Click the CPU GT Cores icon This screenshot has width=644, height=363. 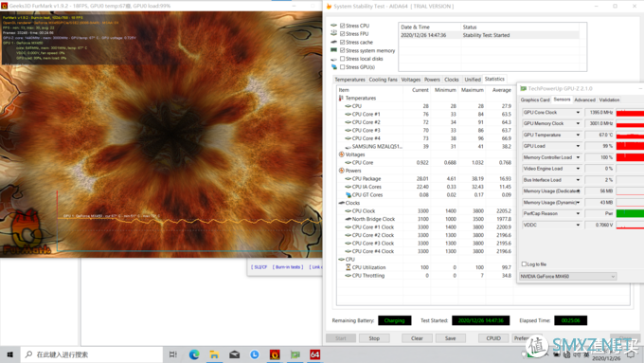(348, 195)
